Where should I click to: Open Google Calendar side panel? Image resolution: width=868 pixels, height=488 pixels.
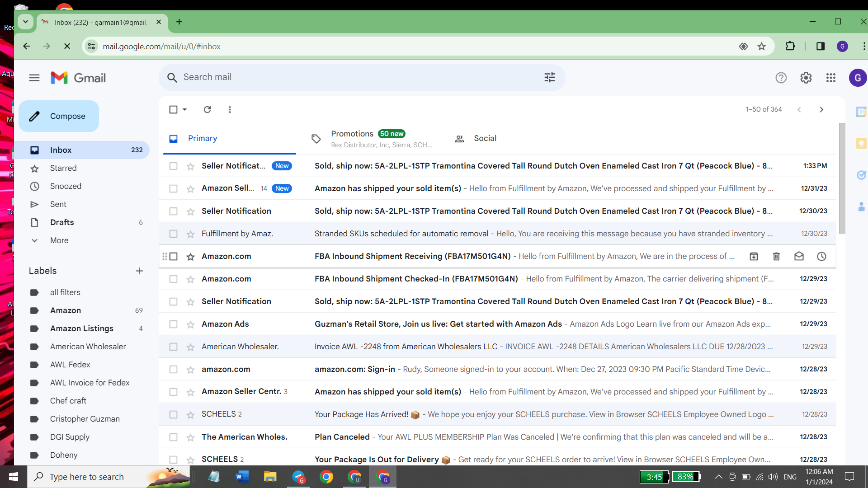point(861,112)
